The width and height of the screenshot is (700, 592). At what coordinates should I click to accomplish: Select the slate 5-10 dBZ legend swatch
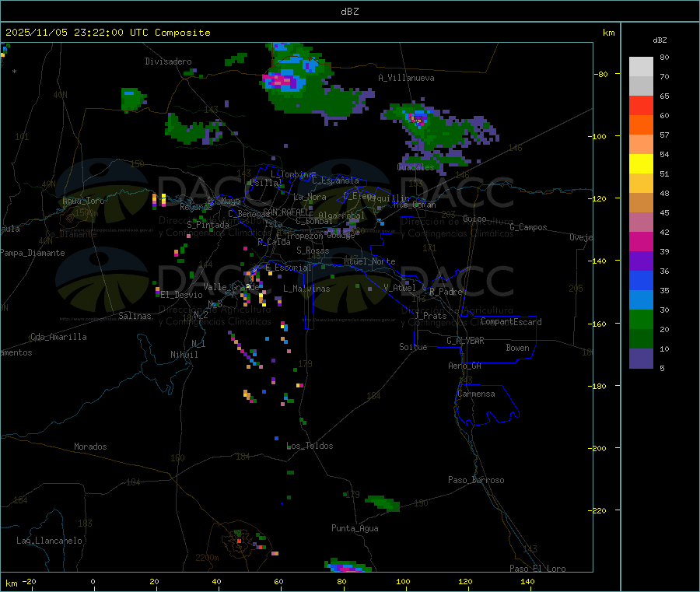click(x=641, y=359)
